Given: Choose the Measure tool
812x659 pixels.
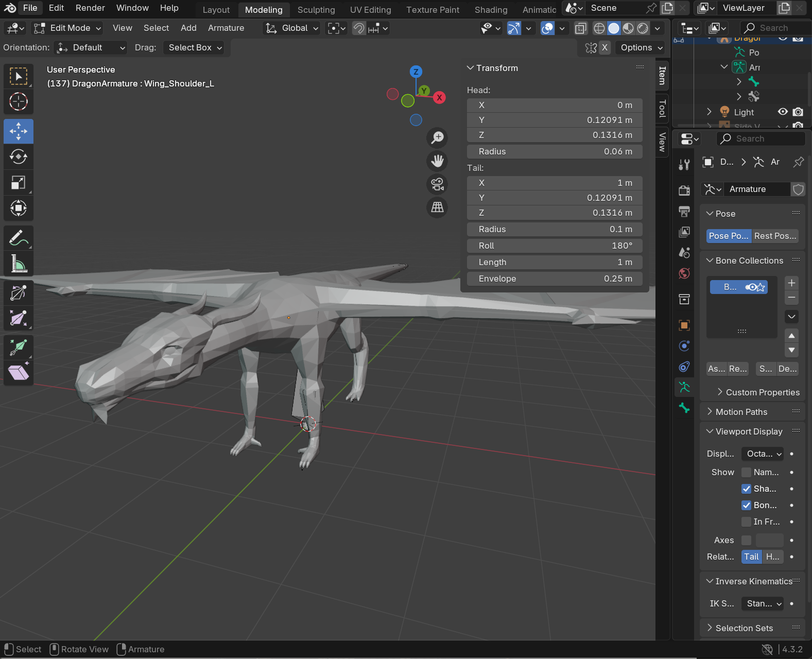Looking at the screenshot, I should click(x=19, y=265).
